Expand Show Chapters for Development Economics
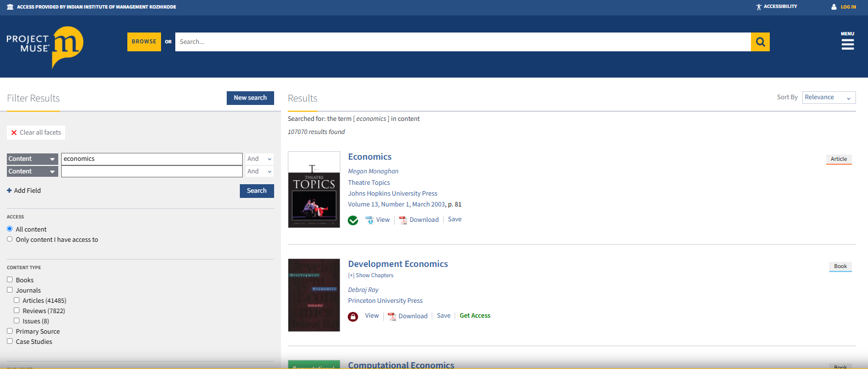The image size is (868, 369). pyautogui.click(x=371, y=275)
